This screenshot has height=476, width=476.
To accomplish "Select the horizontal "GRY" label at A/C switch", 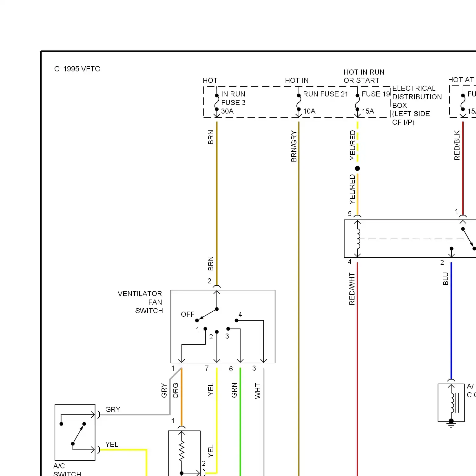I will coord(113,409).
